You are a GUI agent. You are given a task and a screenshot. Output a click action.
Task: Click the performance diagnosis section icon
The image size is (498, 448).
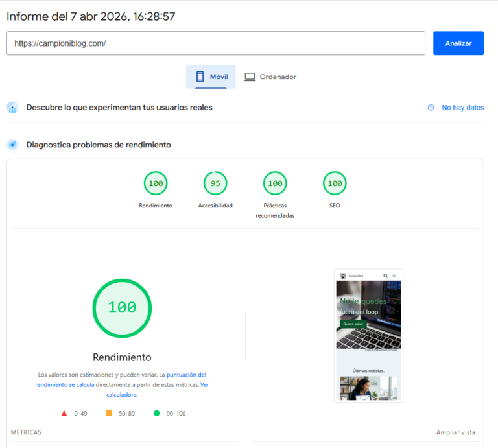(x=12, y=145)
